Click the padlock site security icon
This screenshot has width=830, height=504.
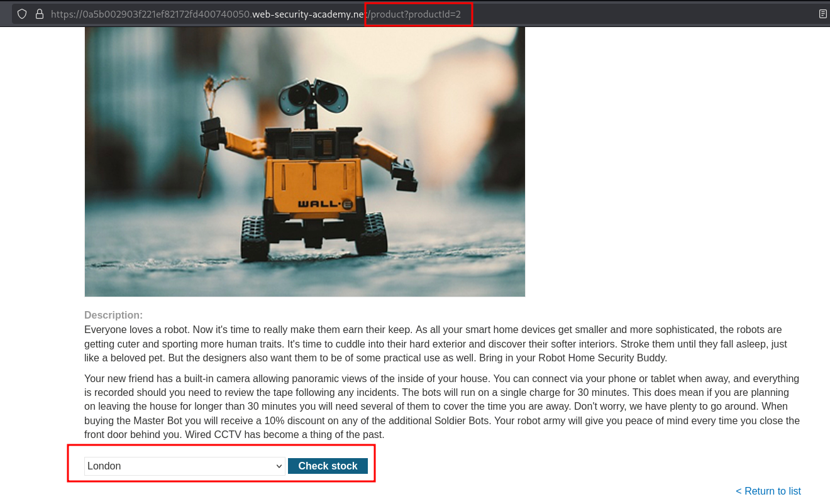click(40, 14)
